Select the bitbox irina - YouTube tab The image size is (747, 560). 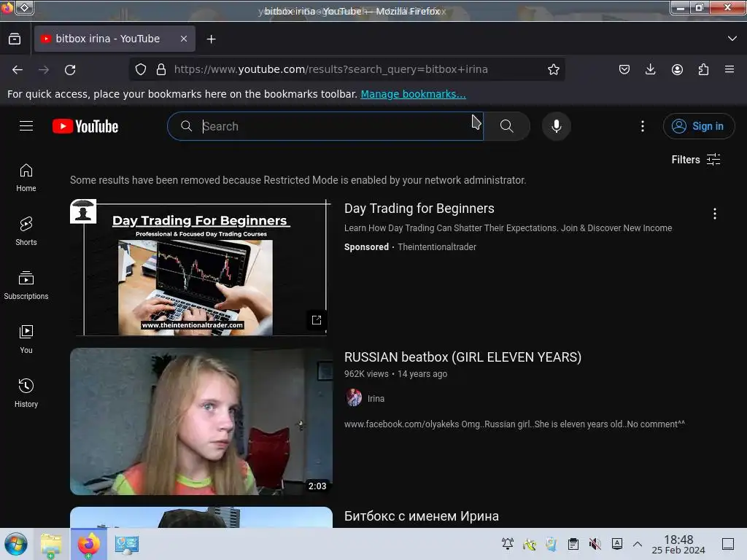coord(115,39)
